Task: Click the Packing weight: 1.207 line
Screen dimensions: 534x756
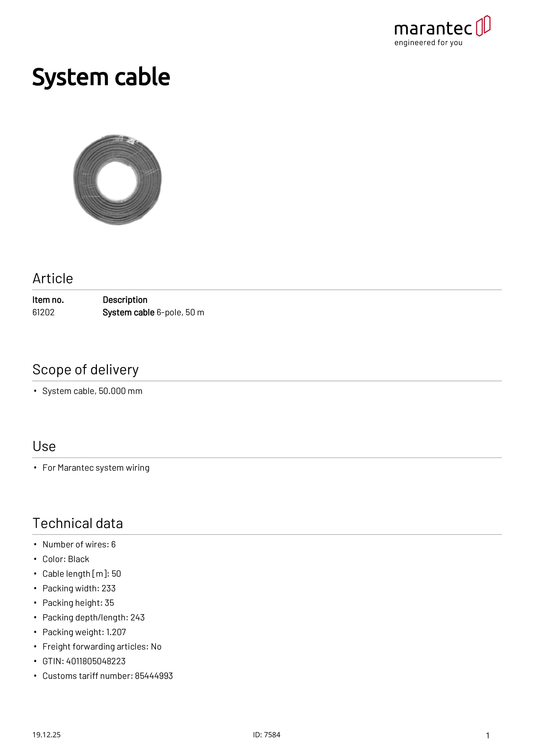Action: [84, 632]
